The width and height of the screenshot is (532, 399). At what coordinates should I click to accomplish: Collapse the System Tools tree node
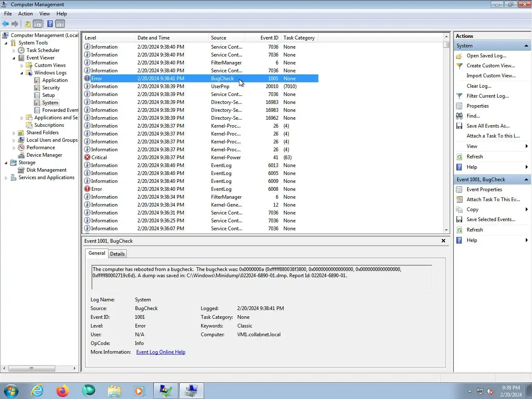(6, 43)
